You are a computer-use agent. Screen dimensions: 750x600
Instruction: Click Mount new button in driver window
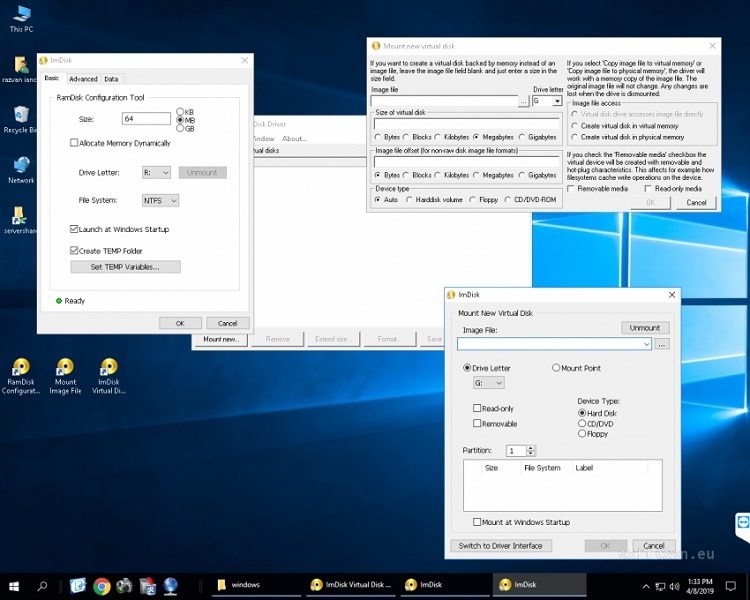pos(221,339)
